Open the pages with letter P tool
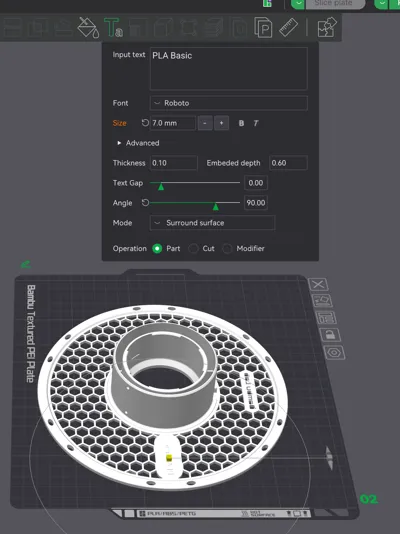The image size is (400, 534). 263,27
